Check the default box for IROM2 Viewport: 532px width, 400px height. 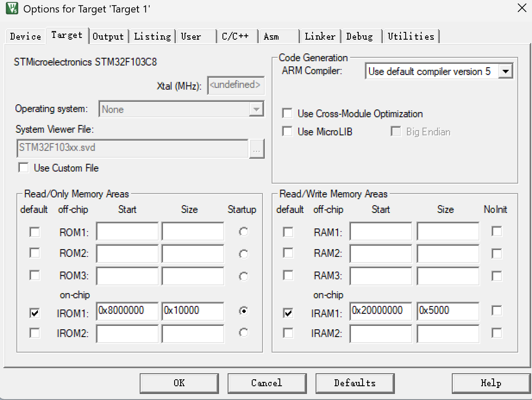pos(34,333)
